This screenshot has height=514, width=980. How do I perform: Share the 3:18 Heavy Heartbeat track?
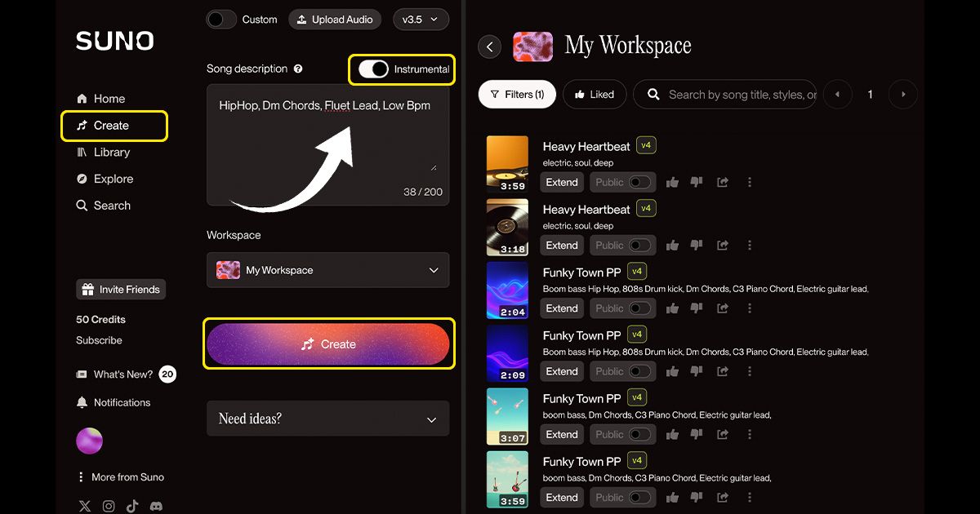pyautogui.click(x=722, y=246)
